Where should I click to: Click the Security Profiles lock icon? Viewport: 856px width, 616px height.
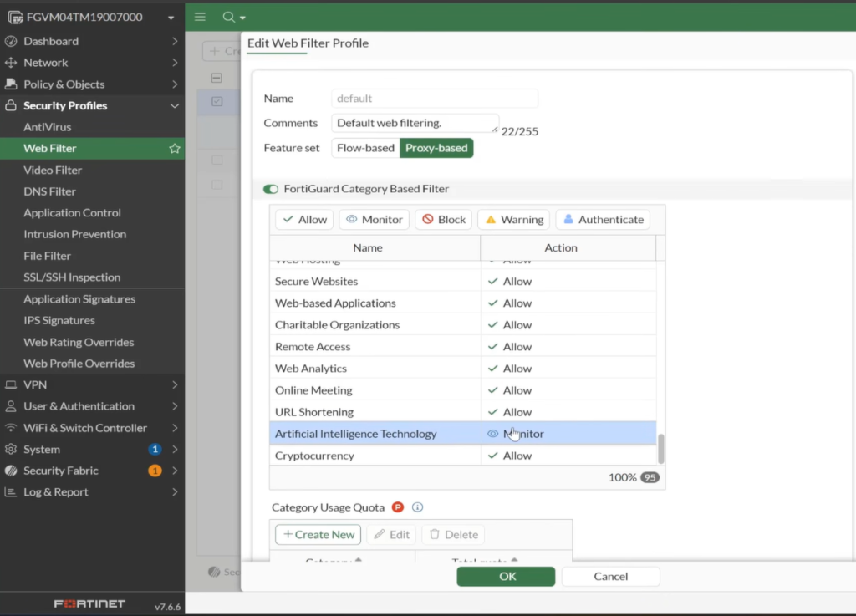[x=10, y=105]
